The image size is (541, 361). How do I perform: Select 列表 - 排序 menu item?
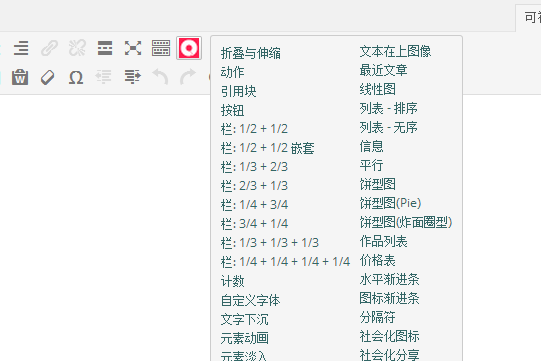(x=388, y=108)
